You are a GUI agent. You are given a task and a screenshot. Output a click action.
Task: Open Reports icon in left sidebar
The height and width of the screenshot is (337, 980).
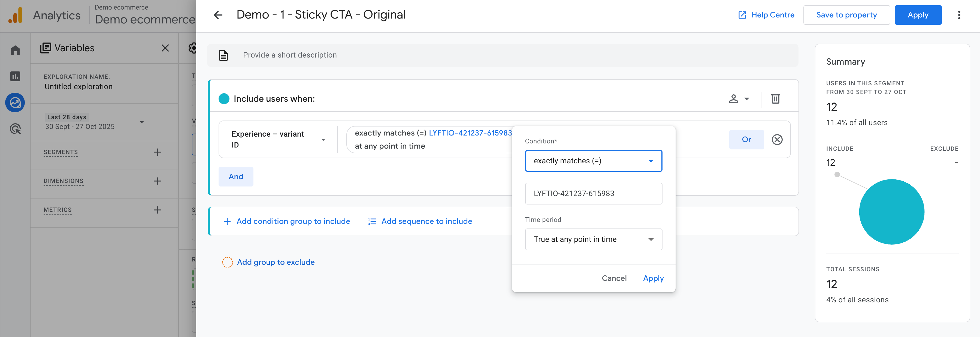15,77
